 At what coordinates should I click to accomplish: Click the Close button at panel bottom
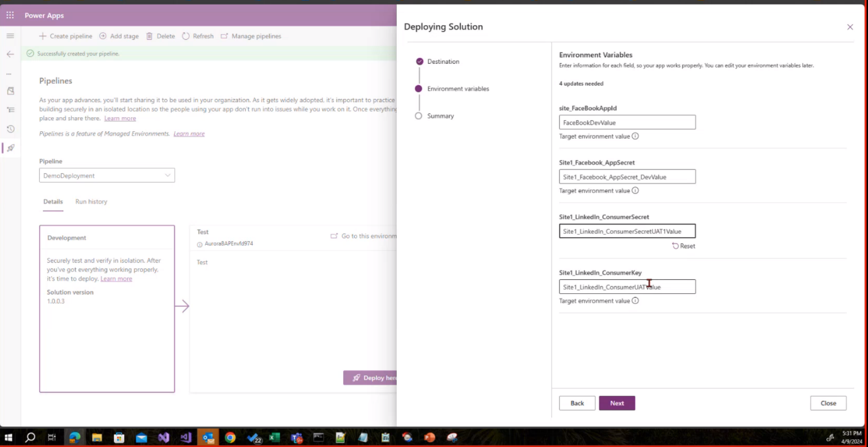828,403
